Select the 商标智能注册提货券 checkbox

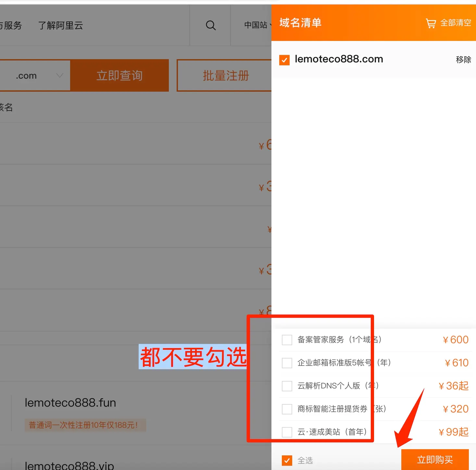pyautogui.click(x=287, y=409)
